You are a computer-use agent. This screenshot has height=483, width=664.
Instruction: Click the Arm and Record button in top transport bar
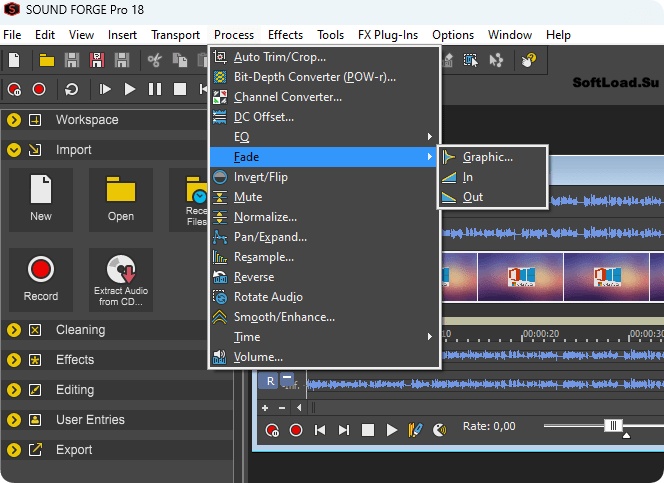14,89
